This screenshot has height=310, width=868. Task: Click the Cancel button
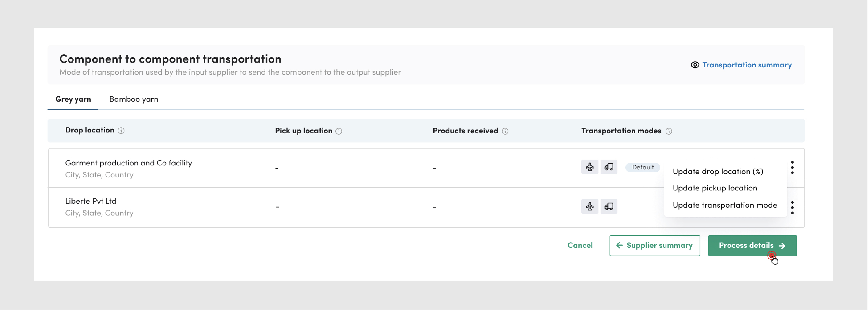coord(580,245)
